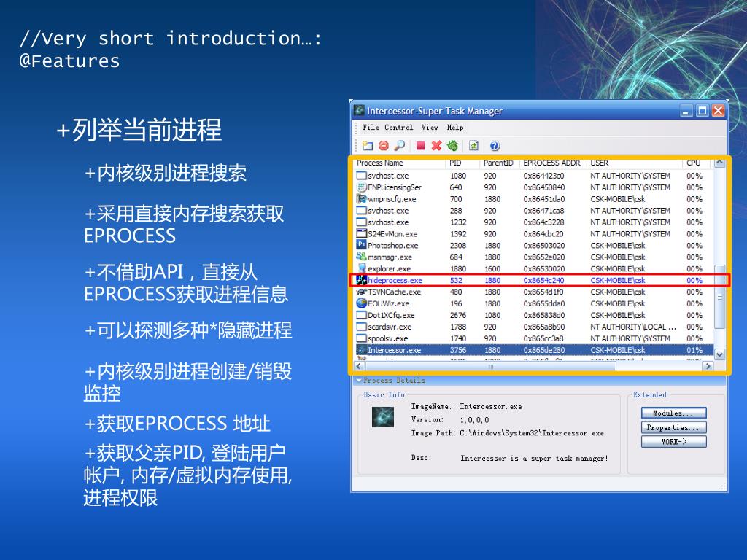Click the refresh page toolbar icon

point(473,146)
